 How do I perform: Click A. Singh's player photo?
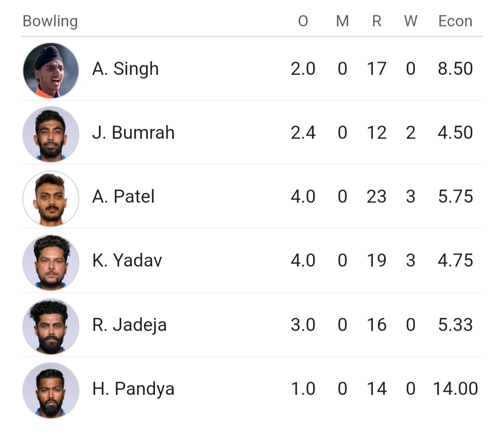coord(50,70)
